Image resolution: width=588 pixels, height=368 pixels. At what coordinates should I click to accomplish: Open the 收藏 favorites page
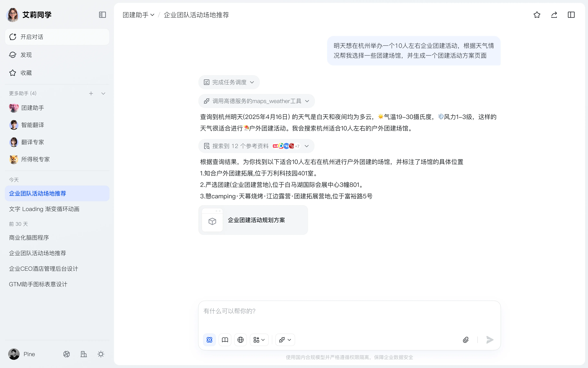[57, 73]
